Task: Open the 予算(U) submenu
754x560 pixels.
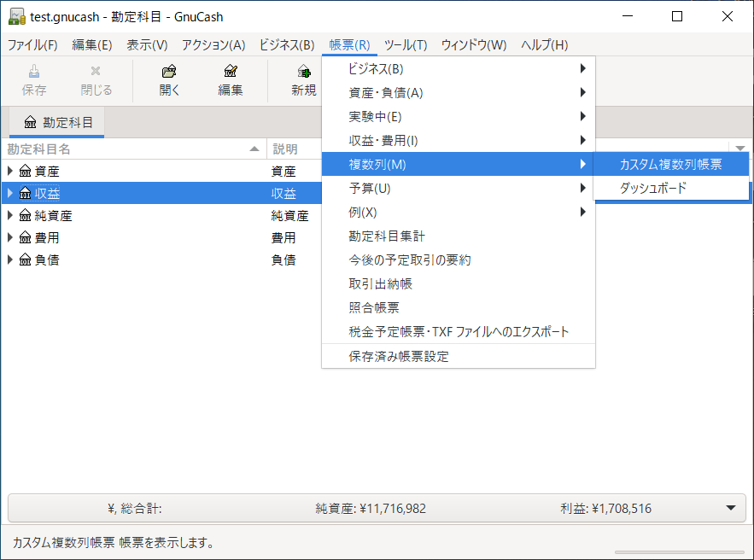Action: [x=459, y=188]
